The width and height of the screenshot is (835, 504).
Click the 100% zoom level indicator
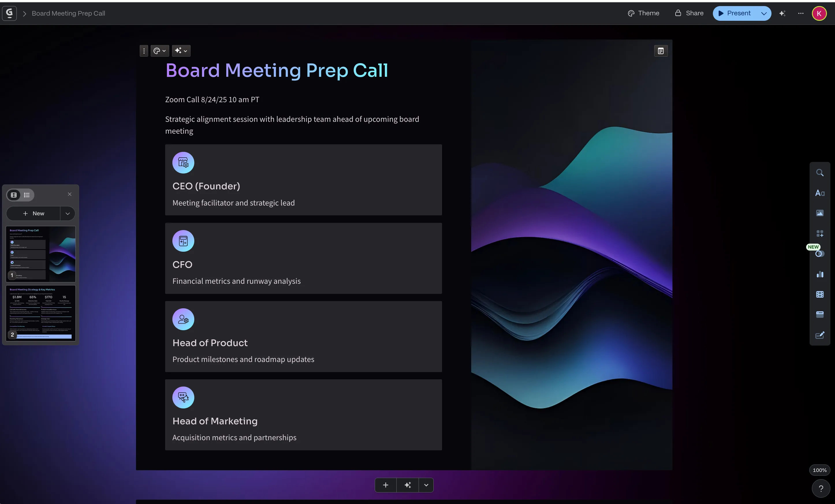[x=819, y=470]
